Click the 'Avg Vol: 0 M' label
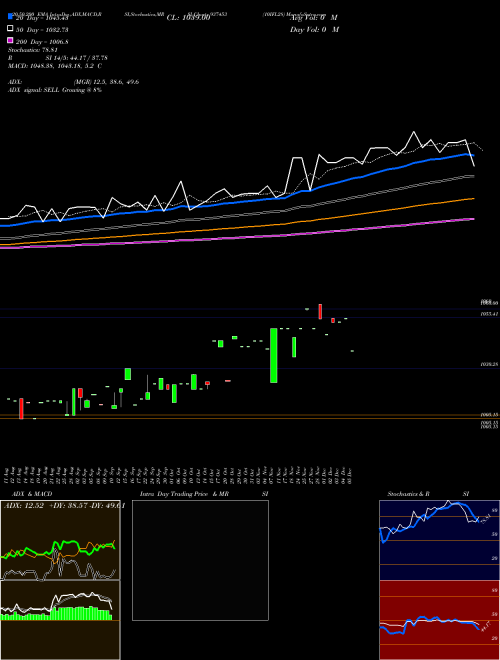The width and height of the screenshot is (500, 660). [x=314, y=18]
